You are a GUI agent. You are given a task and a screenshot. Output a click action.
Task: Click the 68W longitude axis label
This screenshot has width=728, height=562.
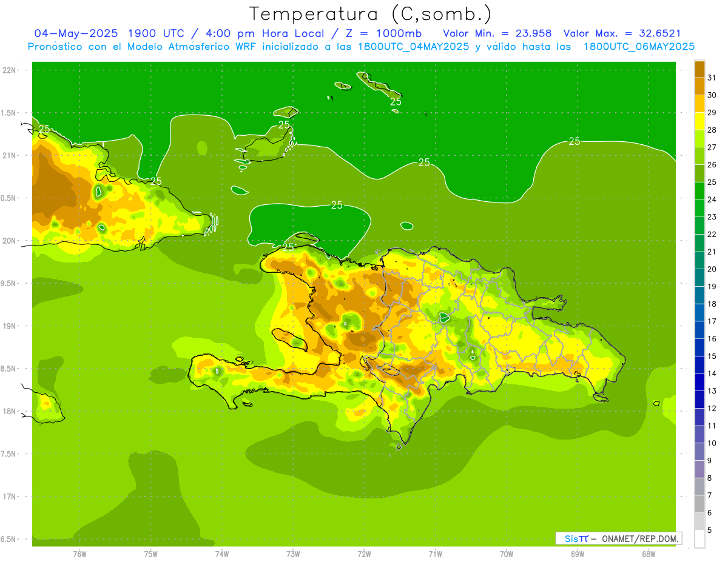click(x=649, y=554)
